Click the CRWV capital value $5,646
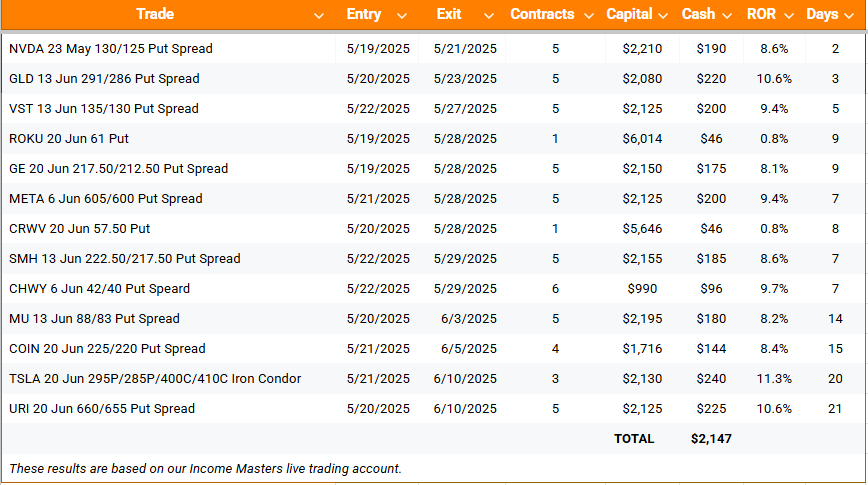The width and height of the screenshot is (868, 485). (642, 229)
